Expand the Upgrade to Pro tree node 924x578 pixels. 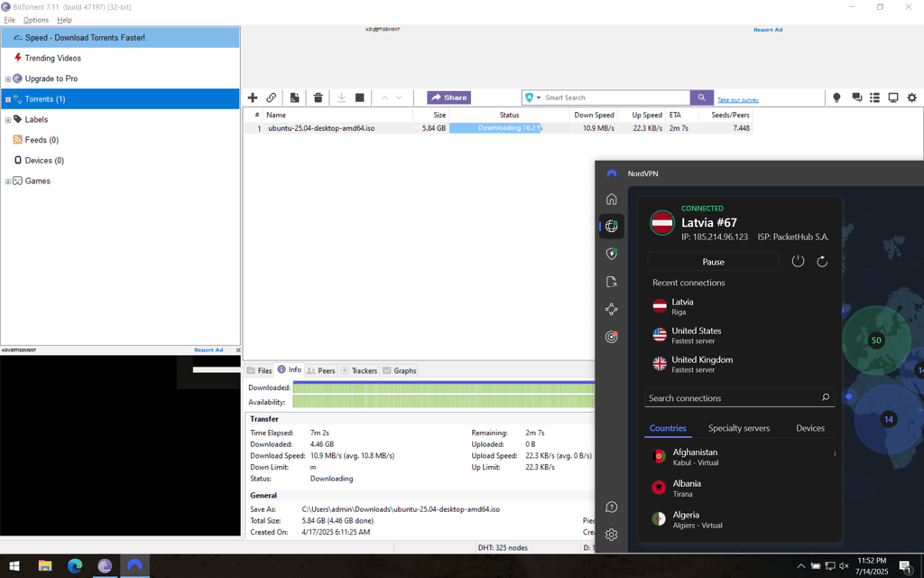[7, 79]
